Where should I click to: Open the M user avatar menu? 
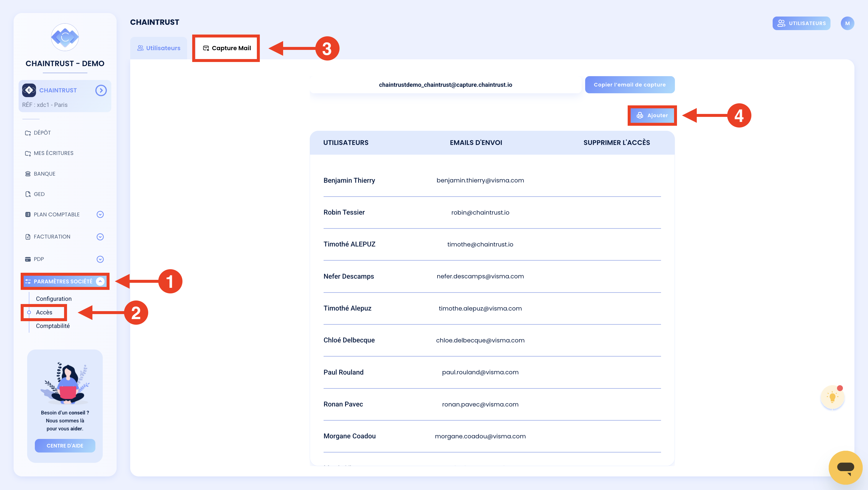[847, 23]
